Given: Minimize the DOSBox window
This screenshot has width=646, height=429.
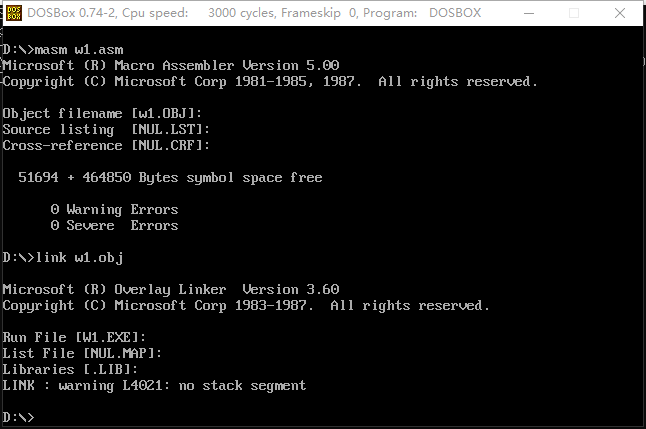Looking at the screenshot, I should click(x=529, y=14).
